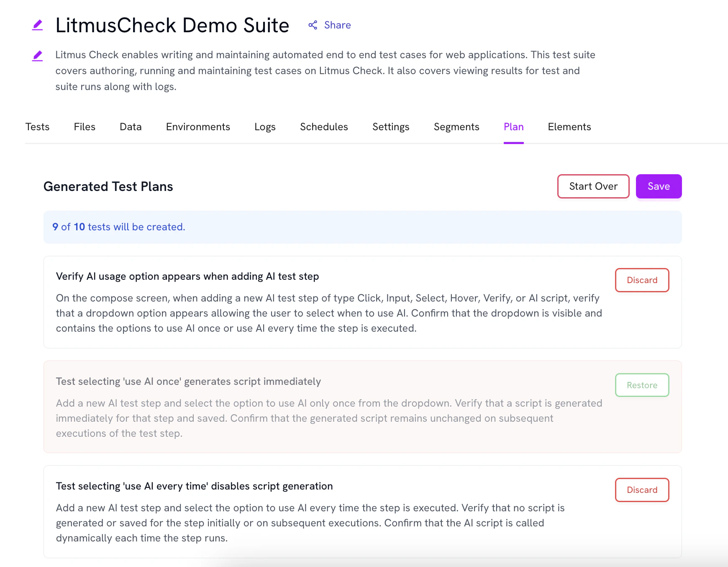Image resolution: width=728 pixels, height=567 pixels.
Task: Click the pencil icon beside the suite description
Action: [x=38, y=56]
